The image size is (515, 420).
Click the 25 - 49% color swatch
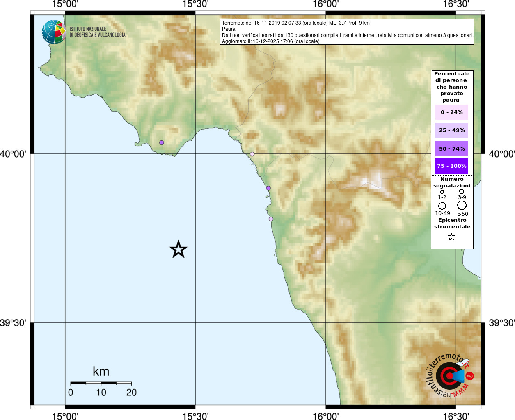(x=452, y=130)
